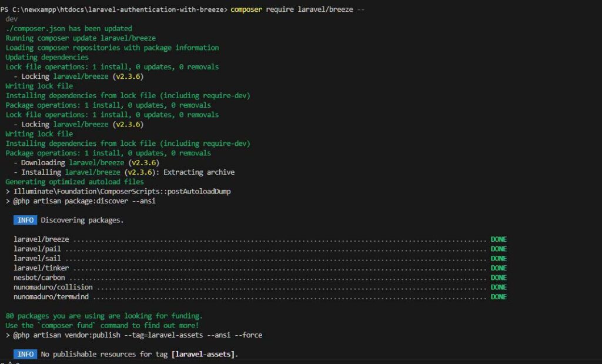Click the DONE status on the nunomaduro/termwind row

(499, 297)
